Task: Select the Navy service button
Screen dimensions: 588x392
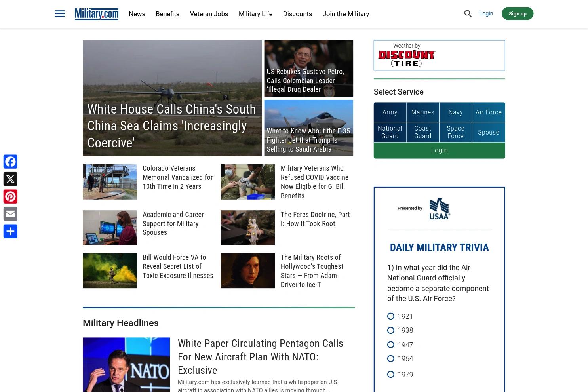Action: click(456, 112)
